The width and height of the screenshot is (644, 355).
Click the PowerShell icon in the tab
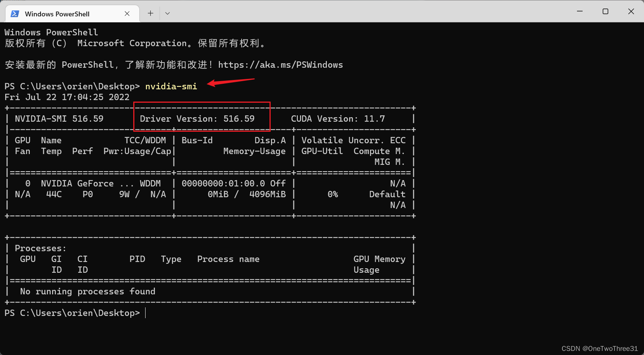[15, 14]
